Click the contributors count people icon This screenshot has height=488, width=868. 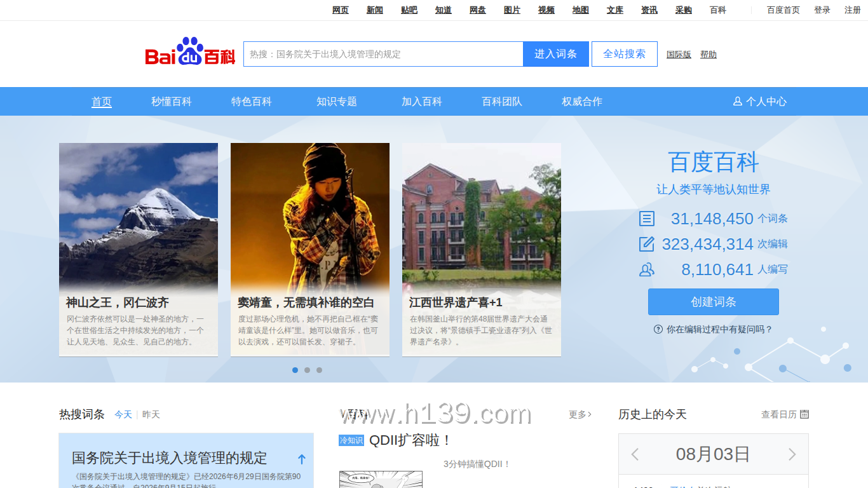(x=647, y=269)
